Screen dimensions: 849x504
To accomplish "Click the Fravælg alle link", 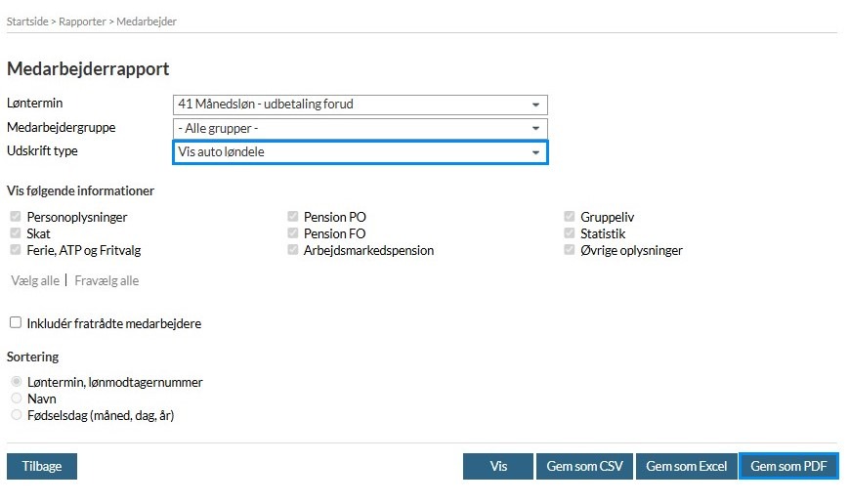I will point(106,280).
